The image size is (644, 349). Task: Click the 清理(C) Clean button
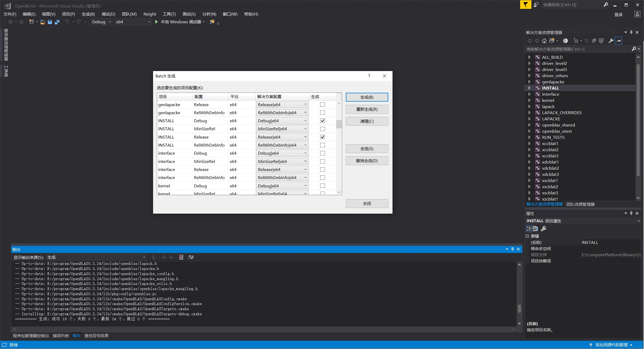pyautogui.click(x=367, y=121)
